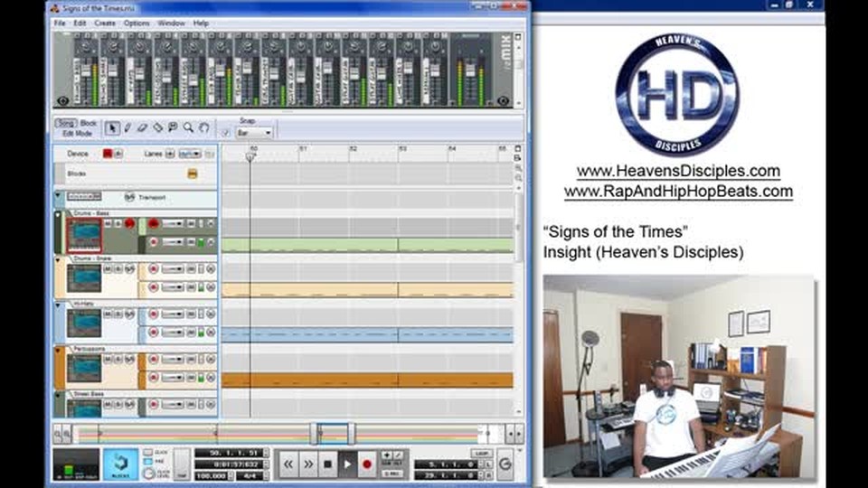
Task: Open the Options menu
Action: coord(137,23)
